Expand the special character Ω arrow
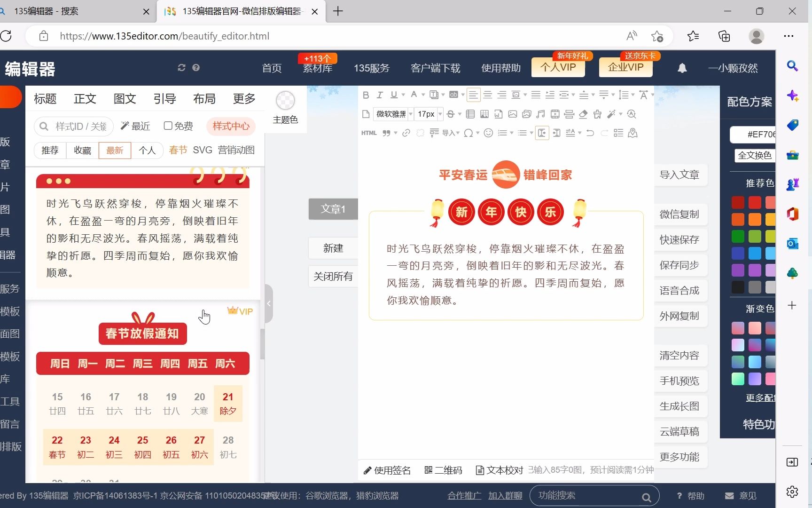 click(x=478, y=133)
